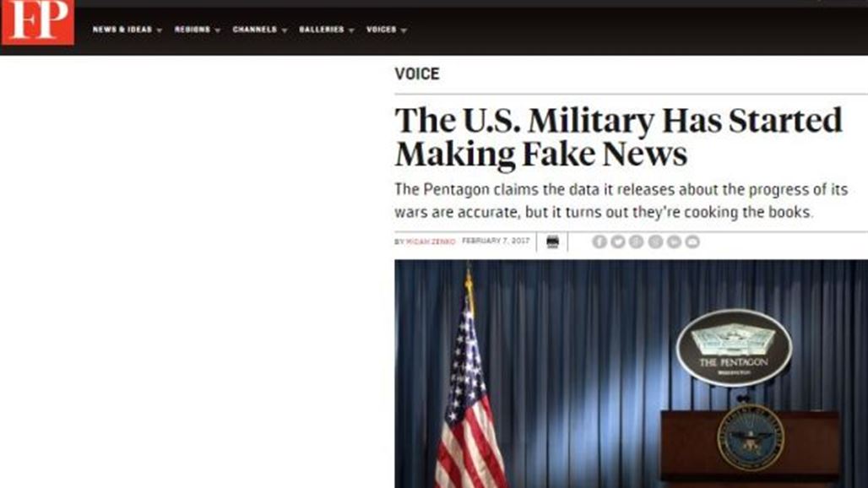
Task: Open the Galleries menu
Action: (322, 30)
